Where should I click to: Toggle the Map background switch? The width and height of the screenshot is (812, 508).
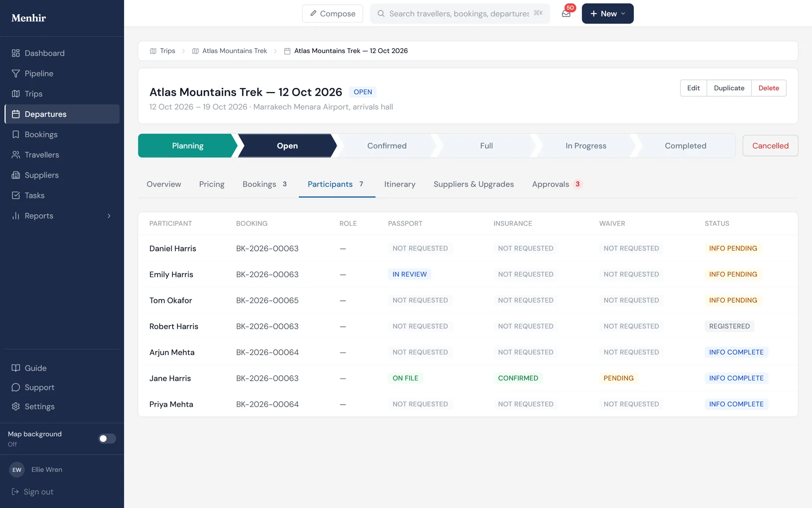[107, 439]
